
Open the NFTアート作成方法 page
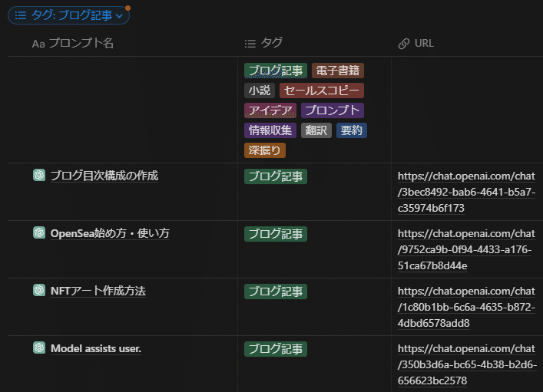pos(98,291)
